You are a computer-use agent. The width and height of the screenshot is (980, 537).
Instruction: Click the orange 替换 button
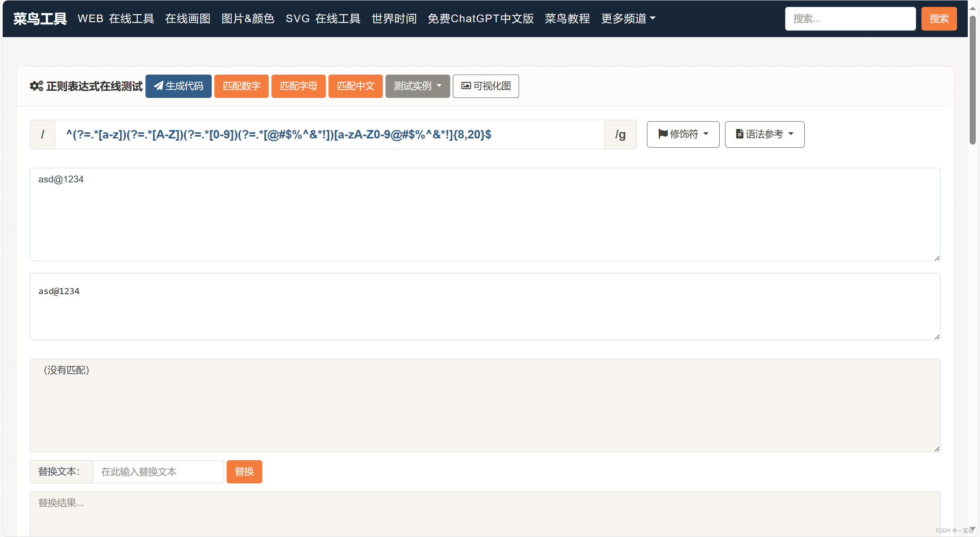pos(244,472)
